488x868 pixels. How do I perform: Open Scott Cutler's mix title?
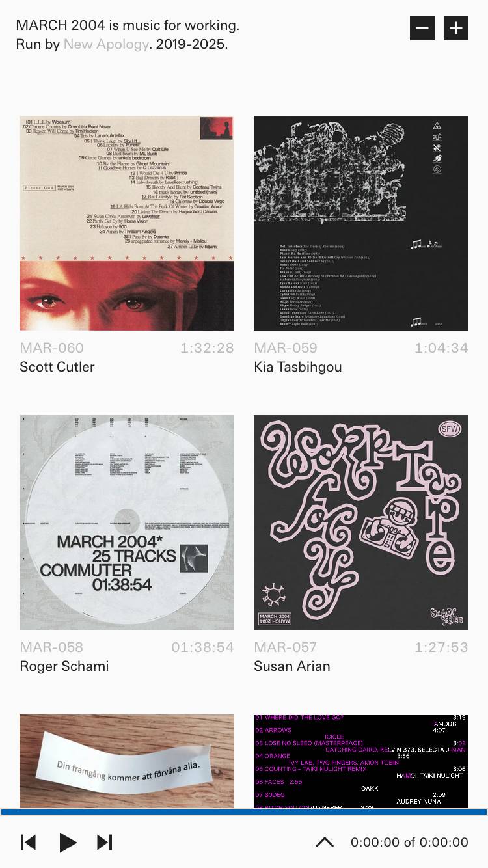57,367
